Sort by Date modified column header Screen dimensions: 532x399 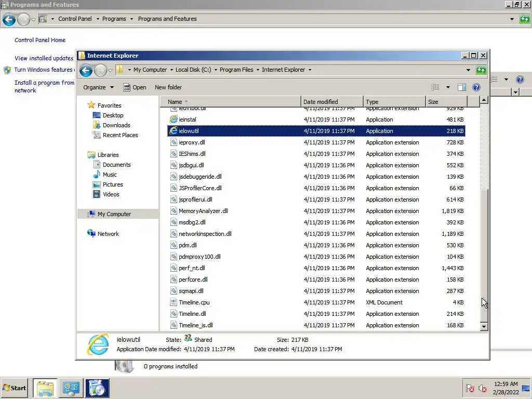click(x=332, y=102)
